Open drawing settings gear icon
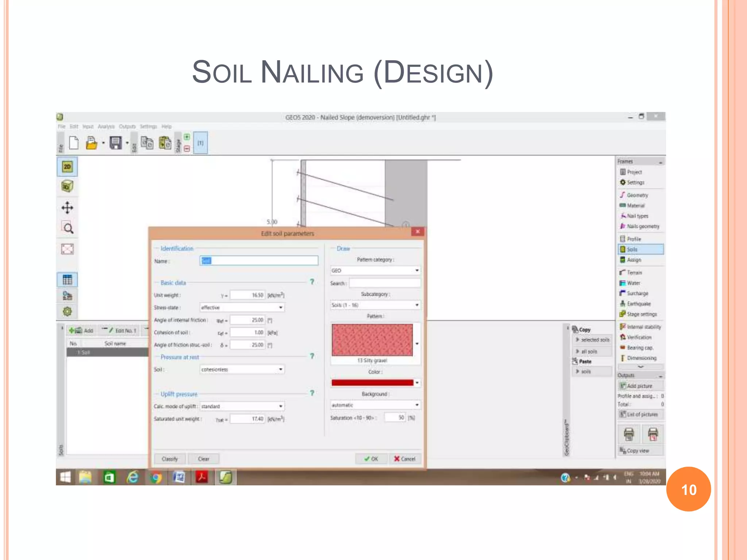747x560 pixels. pyautogui.click(x=67, y=312)
